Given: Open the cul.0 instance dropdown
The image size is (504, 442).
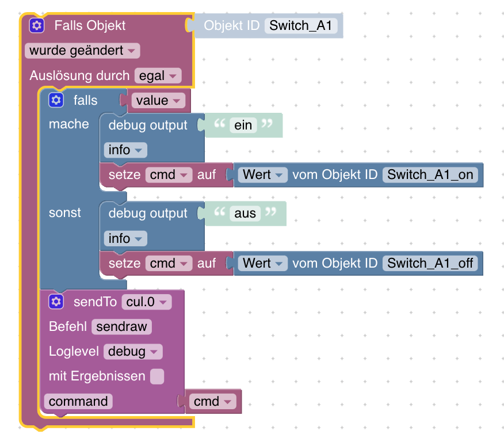Looking at the screenshot, I should point(147,302).
